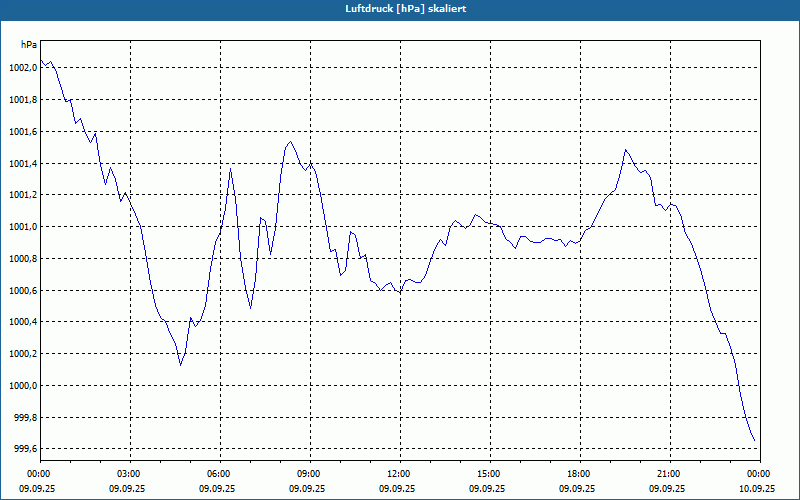
Task: Click the 999,6 y-axis label
Action: [25, 449]
